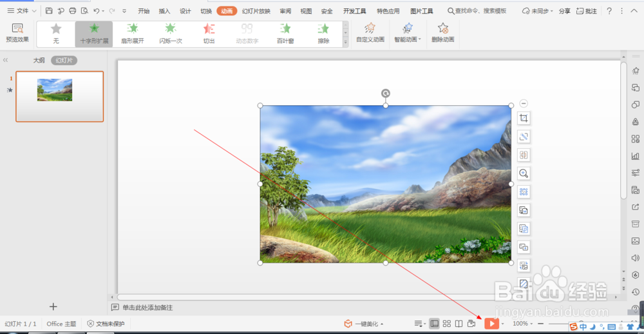Open the 设计 tab
Screen dimensions: 644x334
185,11
